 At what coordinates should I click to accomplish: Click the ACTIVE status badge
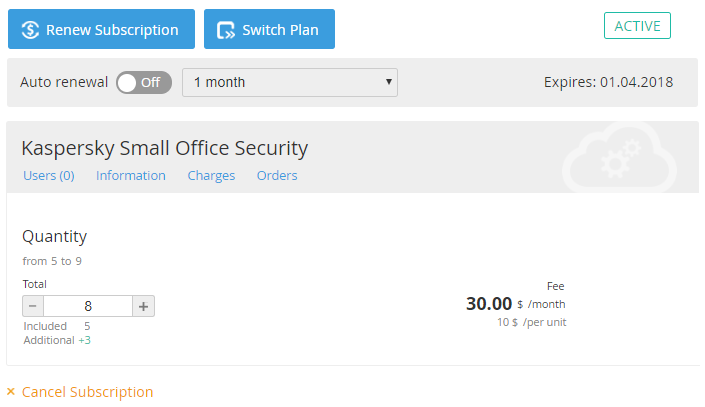[x=637, y=26]
